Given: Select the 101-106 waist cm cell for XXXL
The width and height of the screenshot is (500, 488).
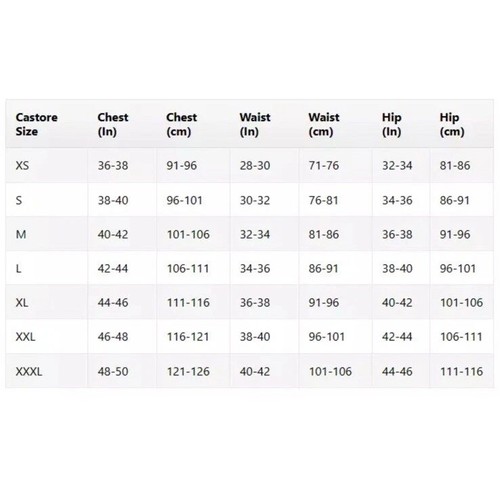Looking at the screenshot, I should pos(330,371).
